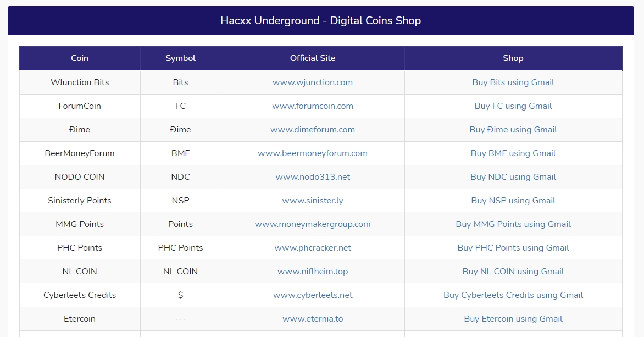Screen dimensions: 644x337
Task: Select Buy Cyberleets Credits using Gmail
Action: pos(513,295)
